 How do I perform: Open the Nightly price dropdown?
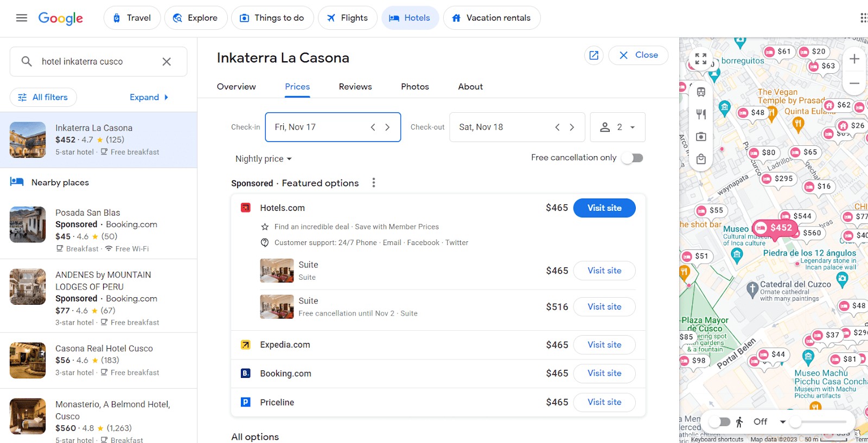[x=264, y=159]
